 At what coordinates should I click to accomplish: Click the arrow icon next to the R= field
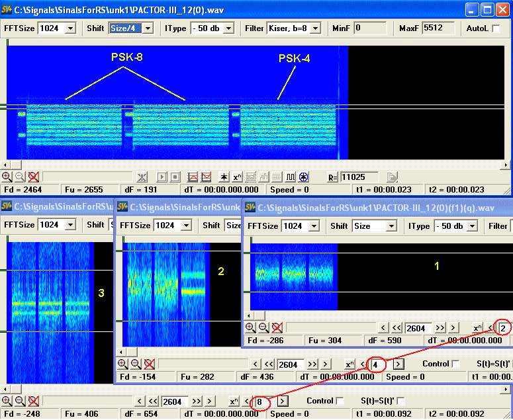tap(392, 177)
